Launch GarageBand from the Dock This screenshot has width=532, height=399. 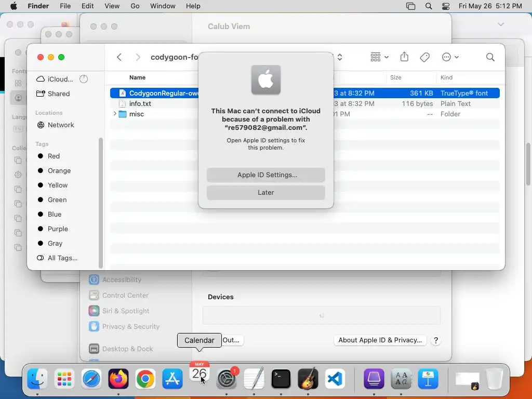pyautogui.click(x=308, y=379)
